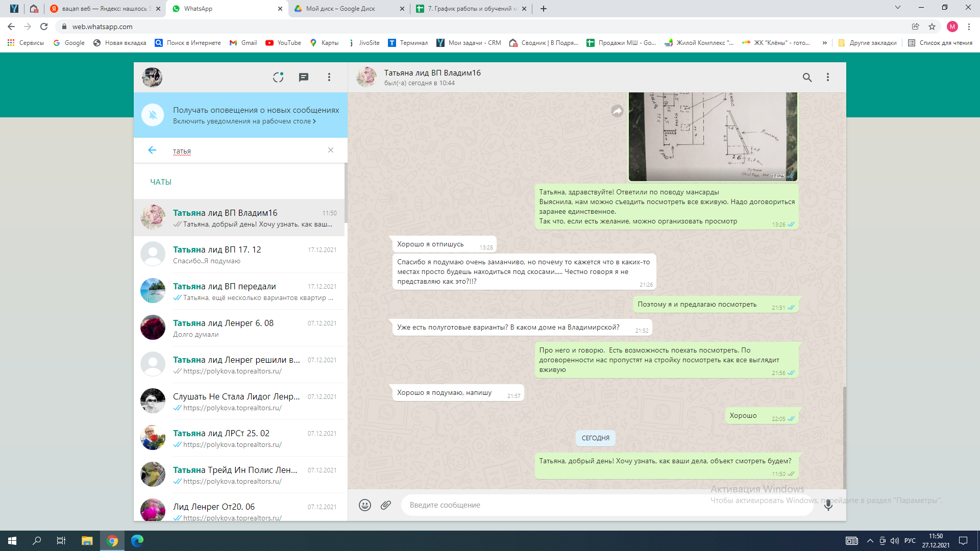Search messages in the current chat
This screenshot has width=980, height=551.
[x=807, y=77]
